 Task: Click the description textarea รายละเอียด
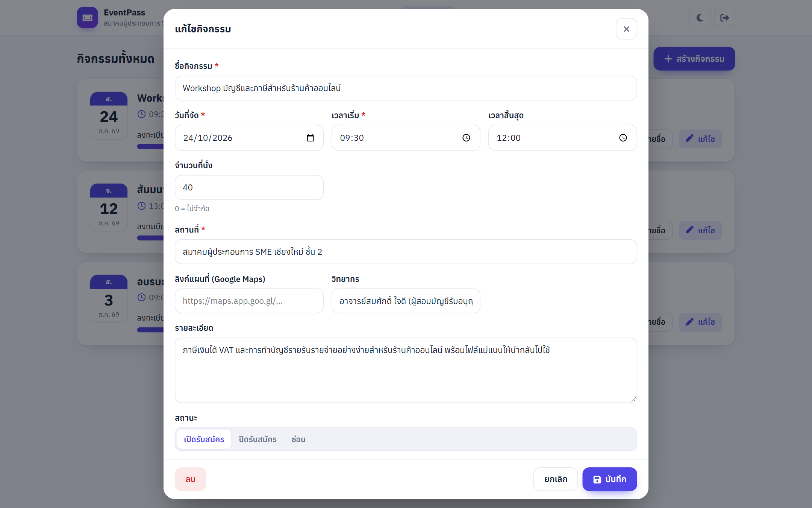pyautogui.click(x=406, y=370)
